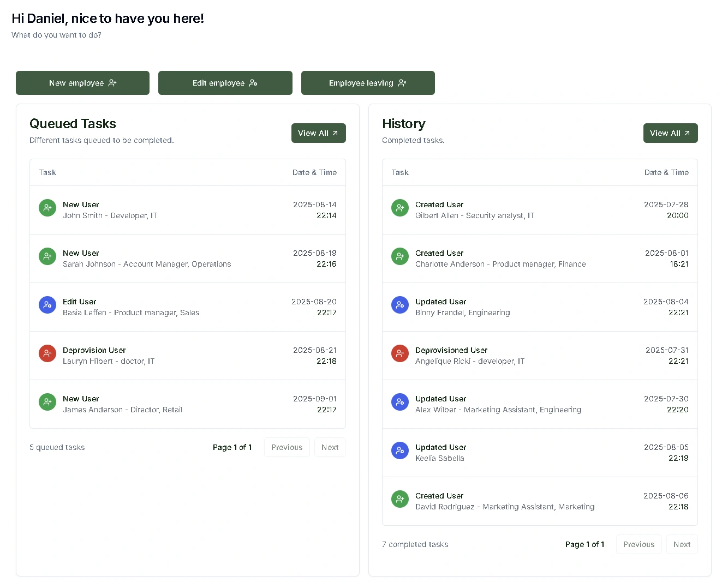Open View All in History panel
728x583 pixels.
[x=670, y=133]
